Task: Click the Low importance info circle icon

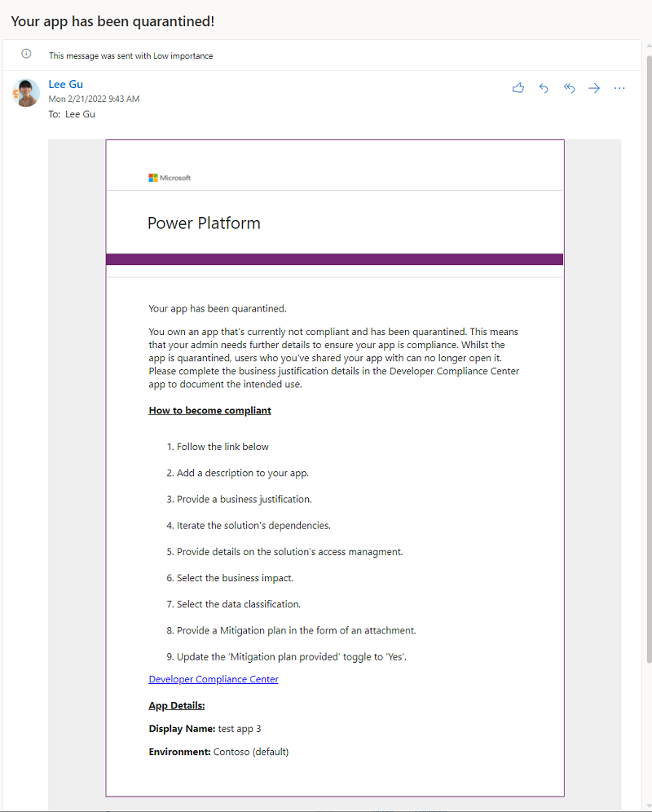Action: [25, 53]
